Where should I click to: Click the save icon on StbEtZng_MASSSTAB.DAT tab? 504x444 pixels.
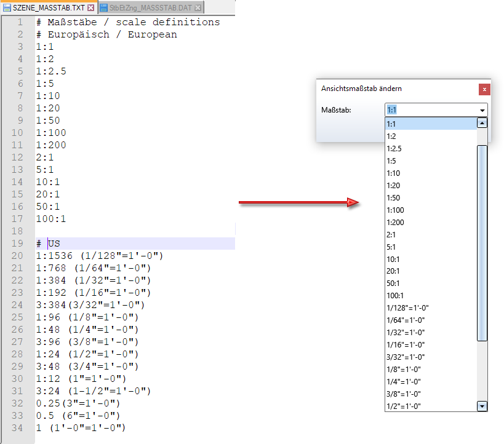103,8
